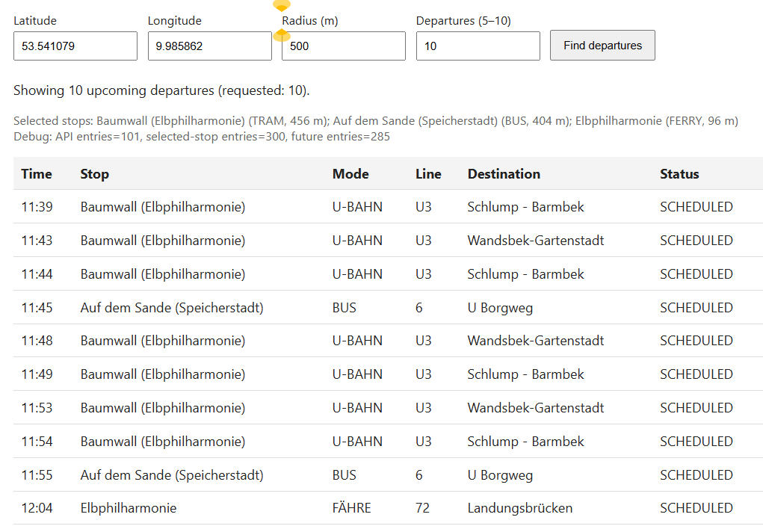This screenshot has height=532, width=763.
Task: Click the Debug API entries line
Action: point(202,136)
